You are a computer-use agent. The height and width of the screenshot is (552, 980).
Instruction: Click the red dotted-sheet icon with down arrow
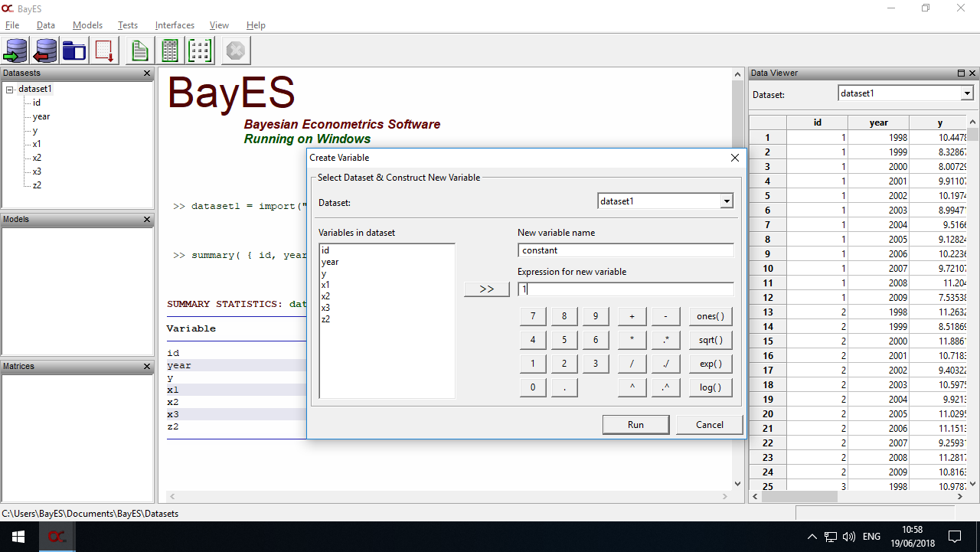(104, 51)
